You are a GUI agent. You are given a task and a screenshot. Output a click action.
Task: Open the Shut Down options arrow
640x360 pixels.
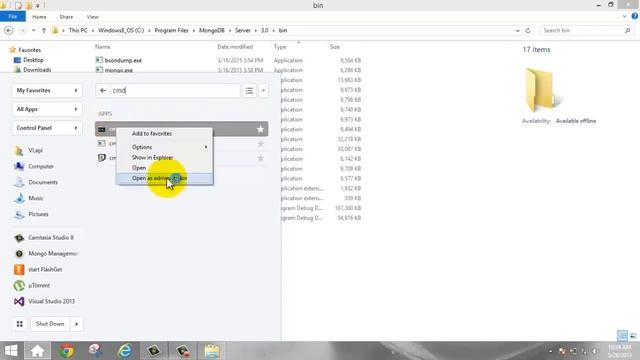(77, 324)
